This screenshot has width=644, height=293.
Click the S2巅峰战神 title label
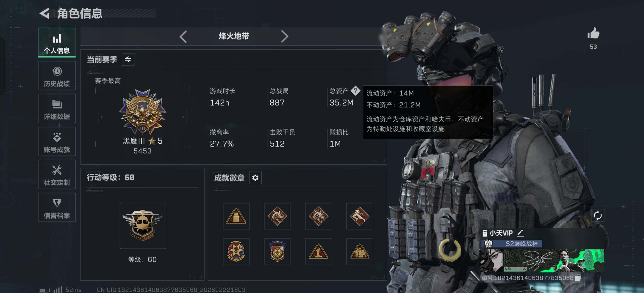point(521,243)
